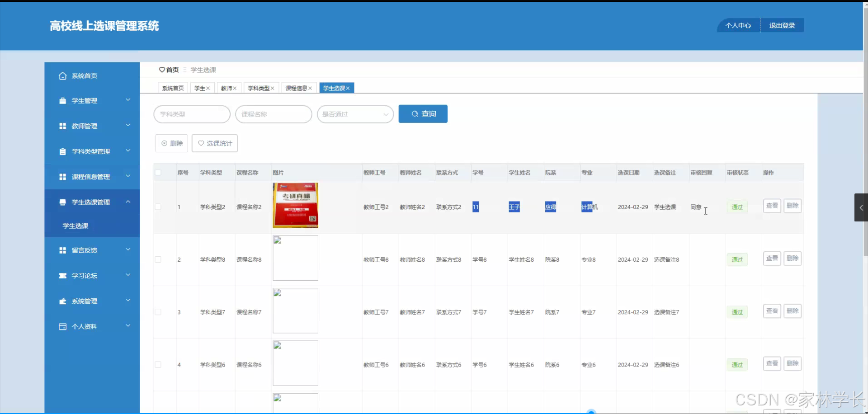Viewport: 868px width, 414px height.
Task: Click the 删除 batch delete button above table
Action: point(172,143)
